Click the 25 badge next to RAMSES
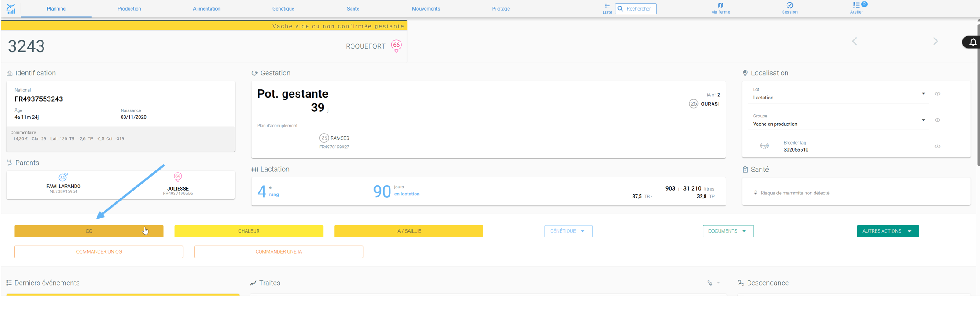Screen dimensions: 980x311 click(324, 138)
